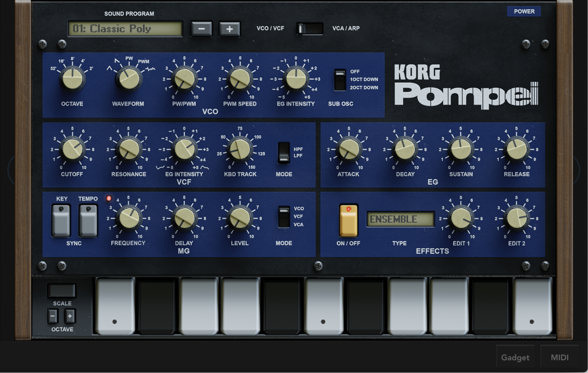Select next sound program with plus button

[x=229, y=29]
